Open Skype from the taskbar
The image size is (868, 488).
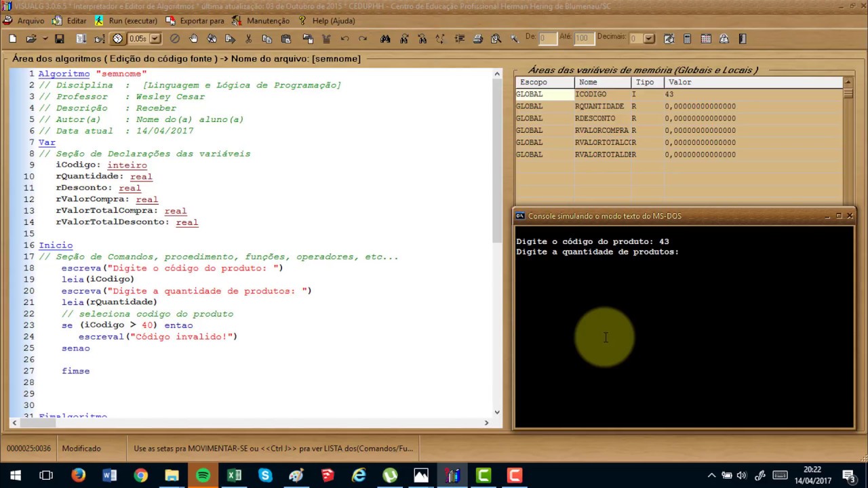click(x=265, y=475)
